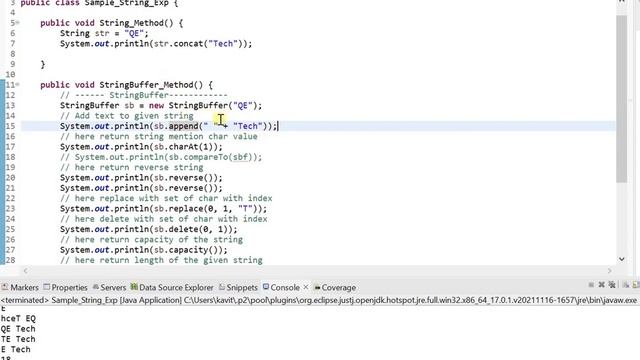Click the "return string mention char value" comment

[158, 136]
